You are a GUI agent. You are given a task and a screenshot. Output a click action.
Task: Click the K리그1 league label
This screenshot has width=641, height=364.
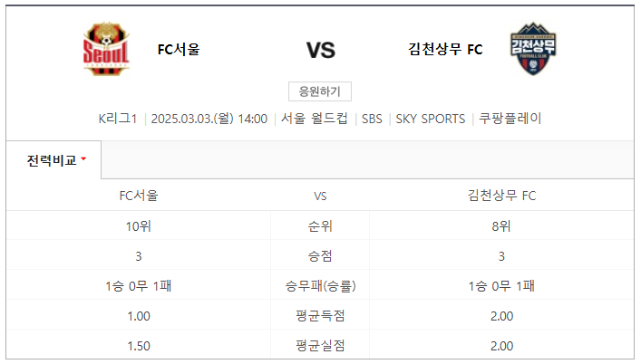tap(117, 119)
